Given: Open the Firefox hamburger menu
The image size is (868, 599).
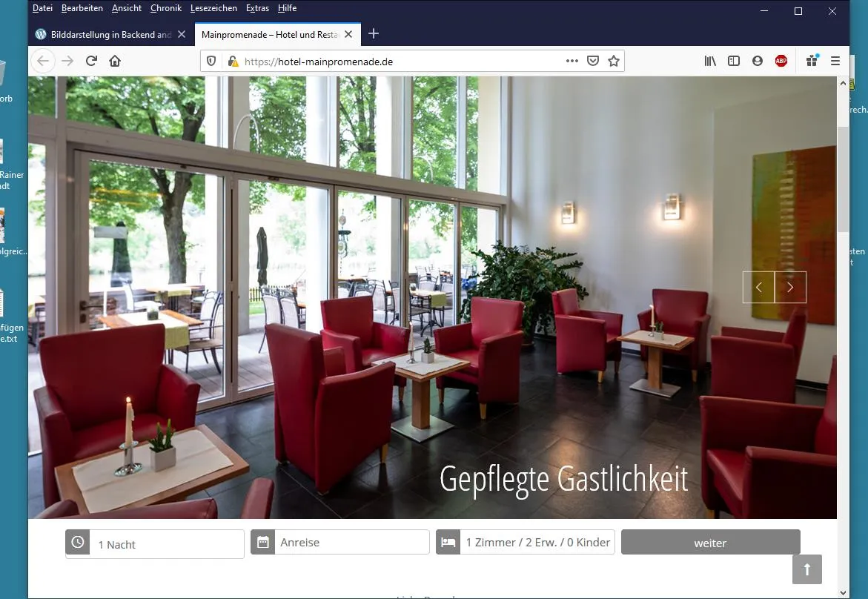Looking at the screenshot, I should click(x=835, y=61).
